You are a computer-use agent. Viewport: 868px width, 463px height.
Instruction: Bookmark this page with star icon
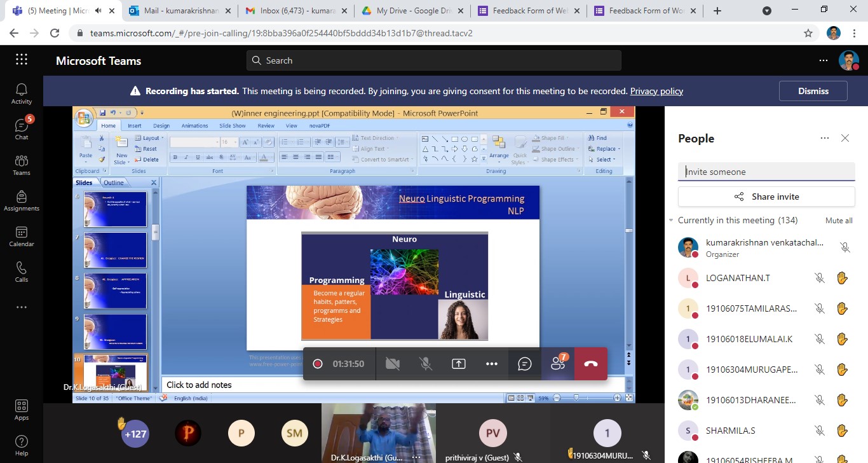pyautogui.click(x=808, y=33)
